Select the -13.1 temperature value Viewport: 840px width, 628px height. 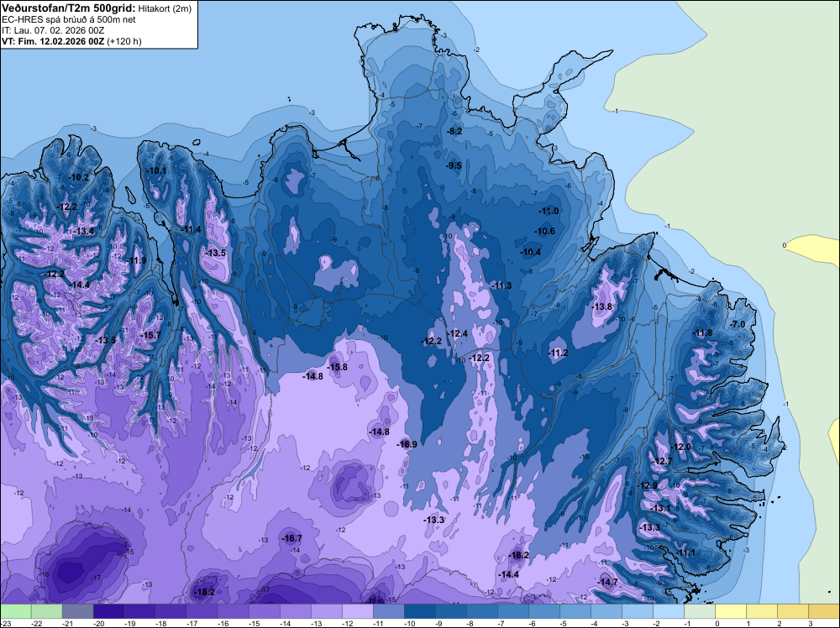click(x=660, y=508)
